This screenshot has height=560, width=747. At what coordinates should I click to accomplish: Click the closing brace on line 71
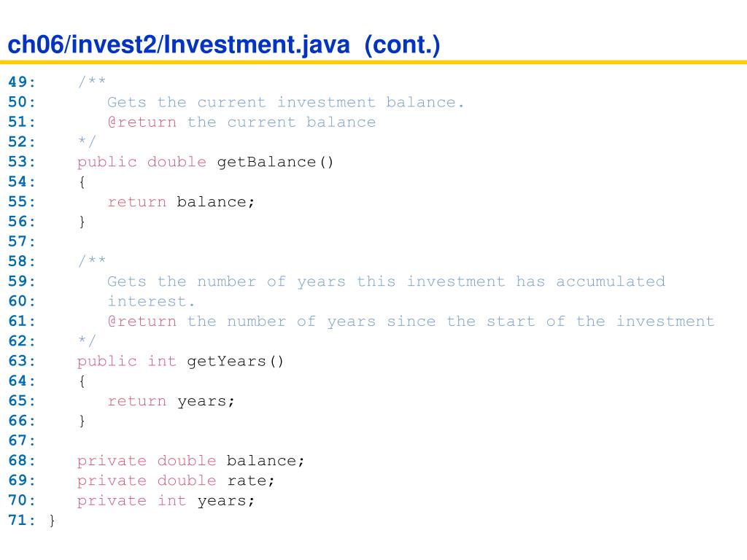click(x=52, y=521)
